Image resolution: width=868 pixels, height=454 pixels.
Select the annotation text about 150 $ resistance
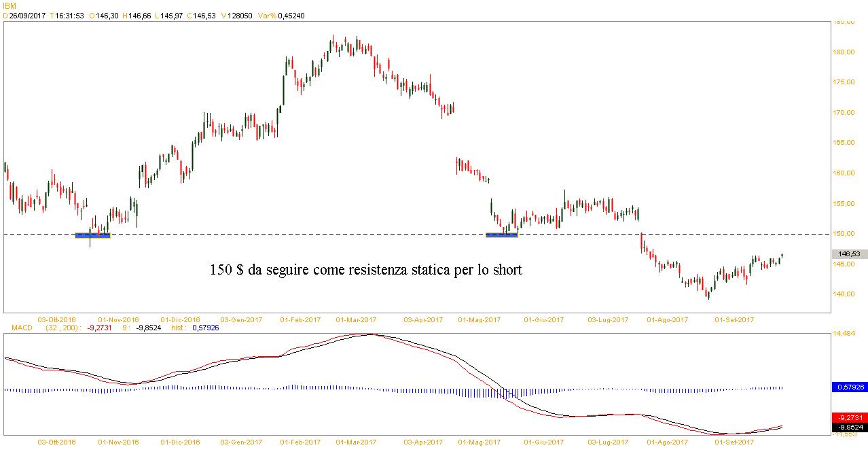pyautogui.click(x=366, y=270)
